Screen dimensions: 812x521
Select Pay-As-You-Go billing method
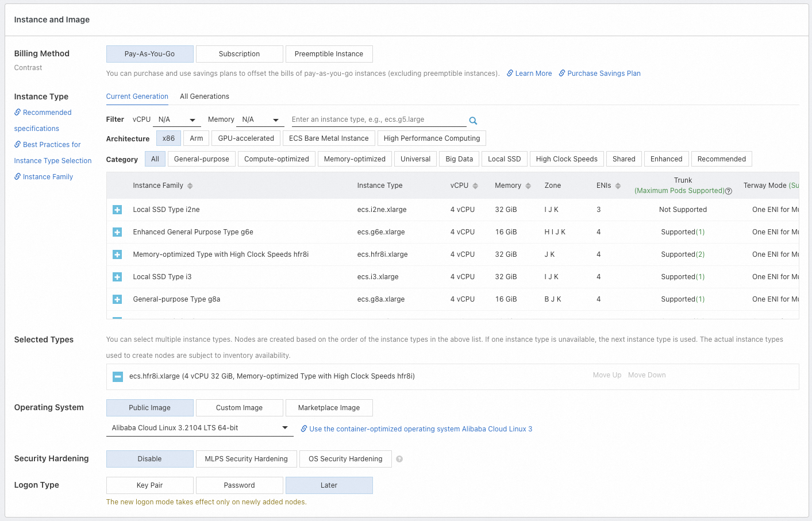coord(150,54)
